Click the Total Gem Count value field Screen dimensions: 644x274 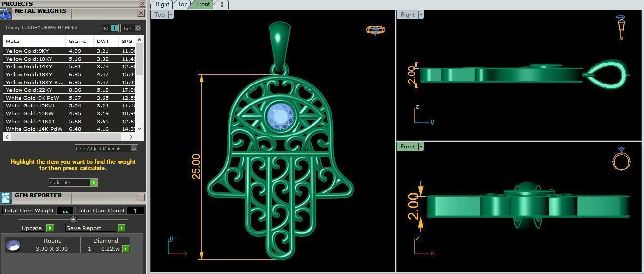click(135, 211)
